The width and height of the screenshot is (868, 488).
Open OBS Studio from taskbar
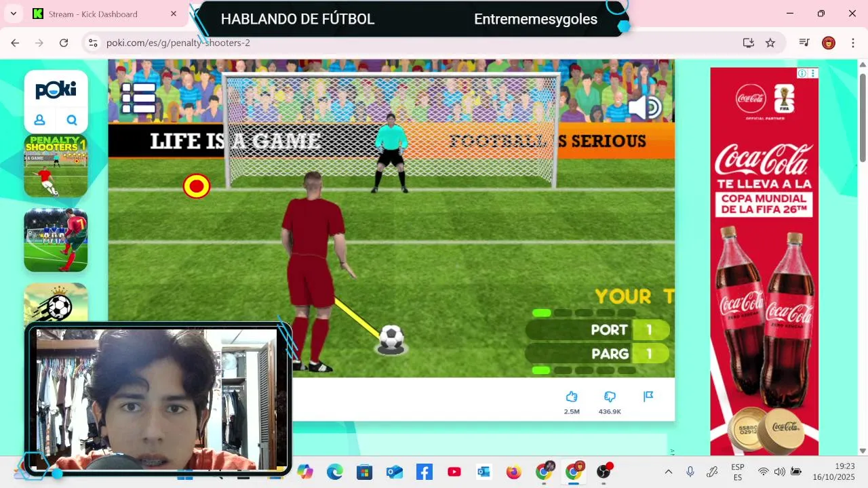(604, 472)
